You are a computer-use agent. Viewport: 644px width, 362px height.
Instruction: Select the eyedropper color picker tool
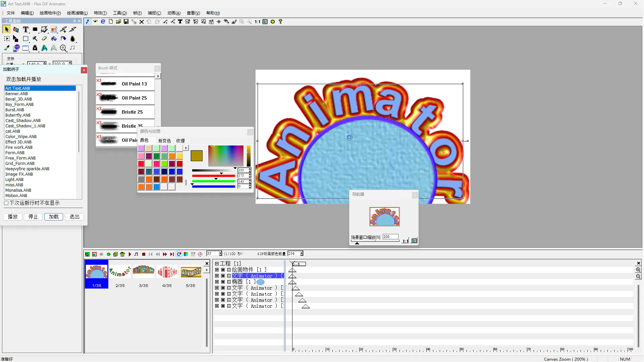7,48
